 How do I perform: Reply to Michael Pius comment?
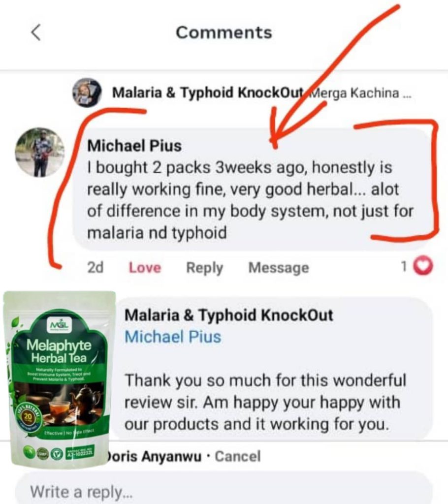coord(204,268)
